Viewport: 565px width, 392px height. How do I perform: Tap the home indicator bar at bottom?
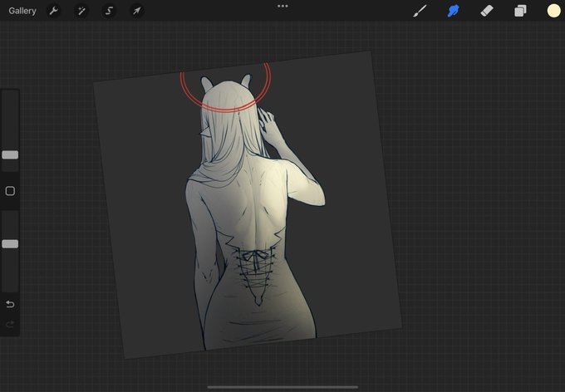tap(282, 387)
